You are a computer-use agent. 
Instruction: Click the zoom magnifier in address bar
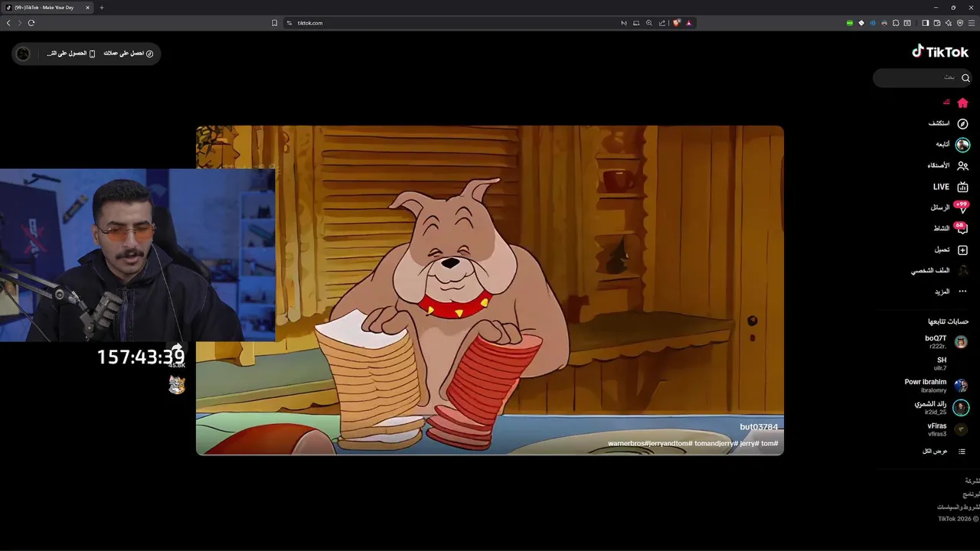pyautogui.click(x=649, y=23)
